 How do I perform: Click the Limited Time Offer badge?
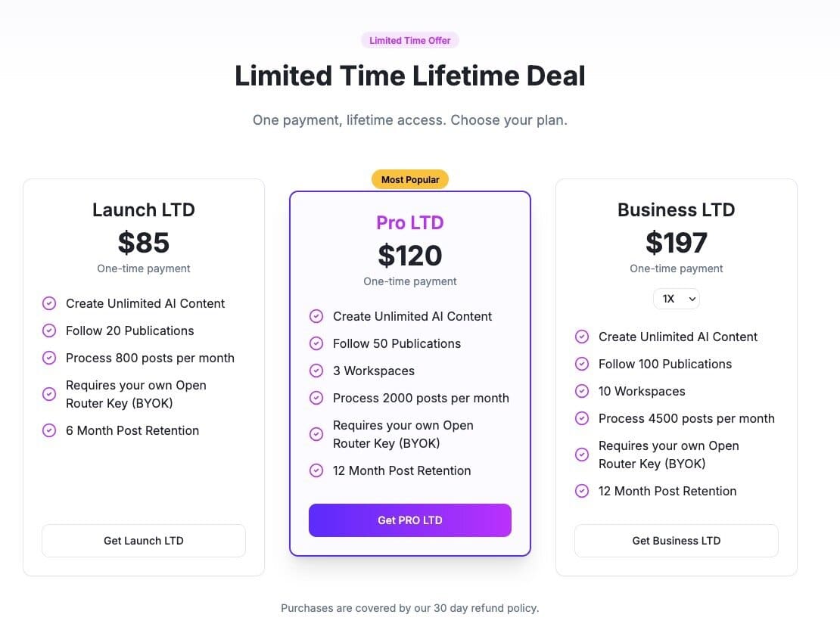[x=410, y=40]
